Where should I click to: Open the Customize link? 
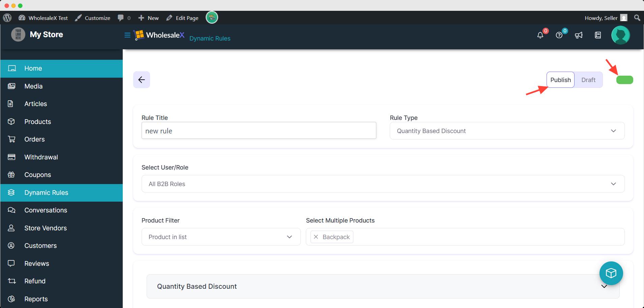[x=93, y=18]
